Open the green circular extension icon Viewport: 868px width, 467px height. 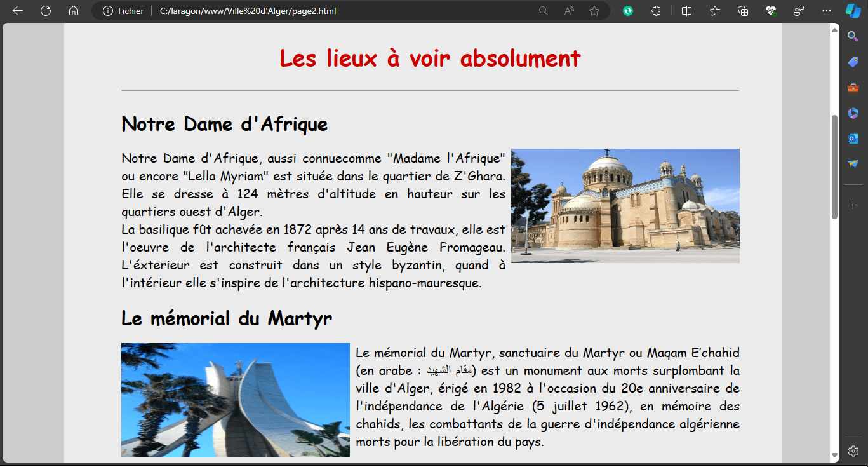coord(628,11)
